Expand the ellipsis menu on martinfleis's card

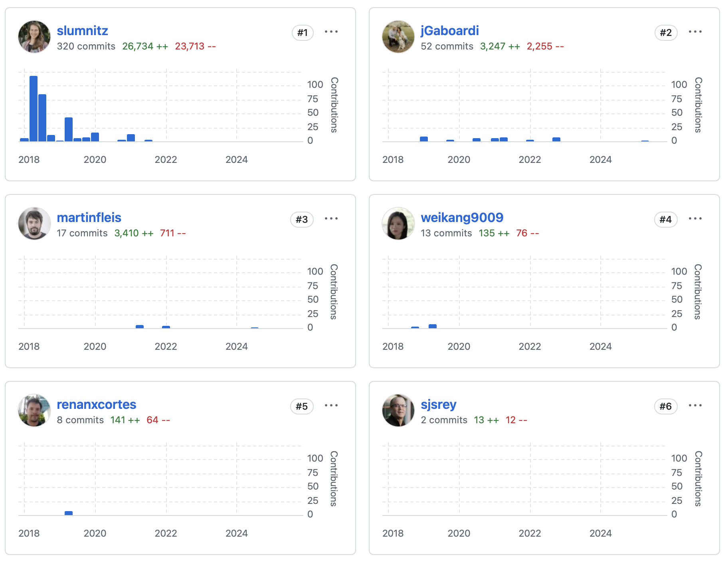click(x=331, y=219)
